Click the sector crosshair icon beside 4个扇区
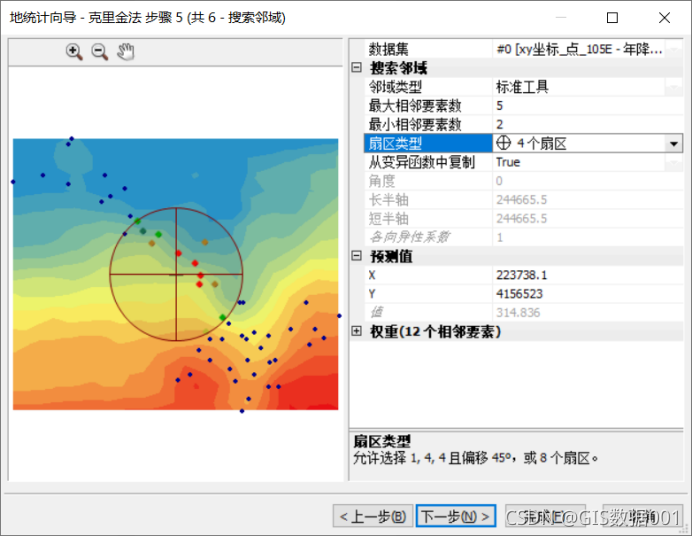The height and width of the screenshot is (536, 693). point(503,143)
